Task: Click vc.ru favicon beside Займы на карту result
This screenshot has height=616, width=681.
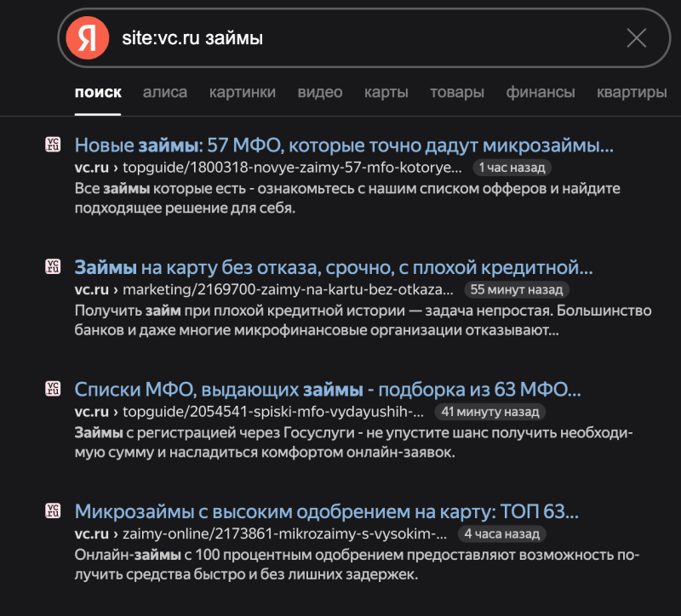Action: coord(53,267)
